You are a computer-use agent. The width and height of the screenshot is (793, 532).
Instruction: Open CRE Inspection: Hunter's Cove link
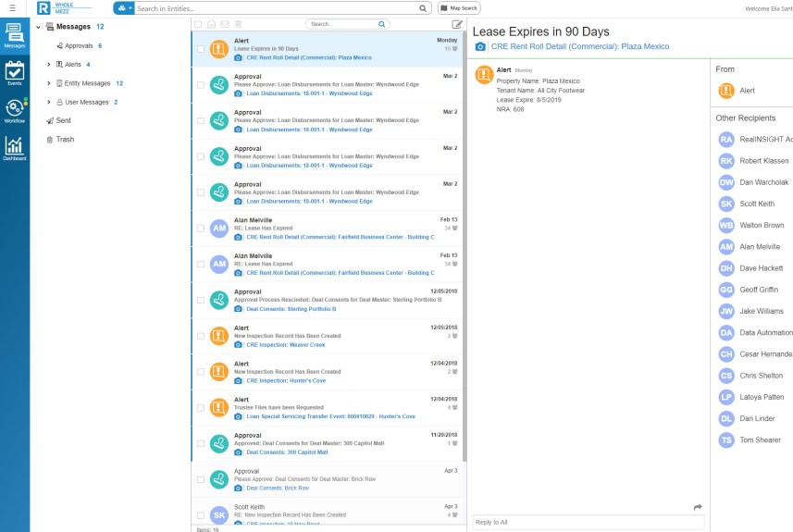(x=286, y=381)
